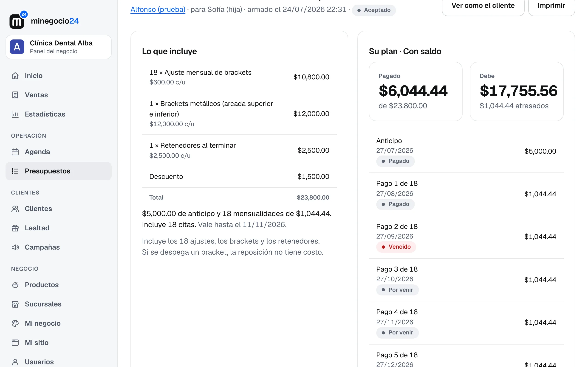Select the Mi negocio palette icon
The width and height of the screenshot is (588, 367).
point(15,324)
